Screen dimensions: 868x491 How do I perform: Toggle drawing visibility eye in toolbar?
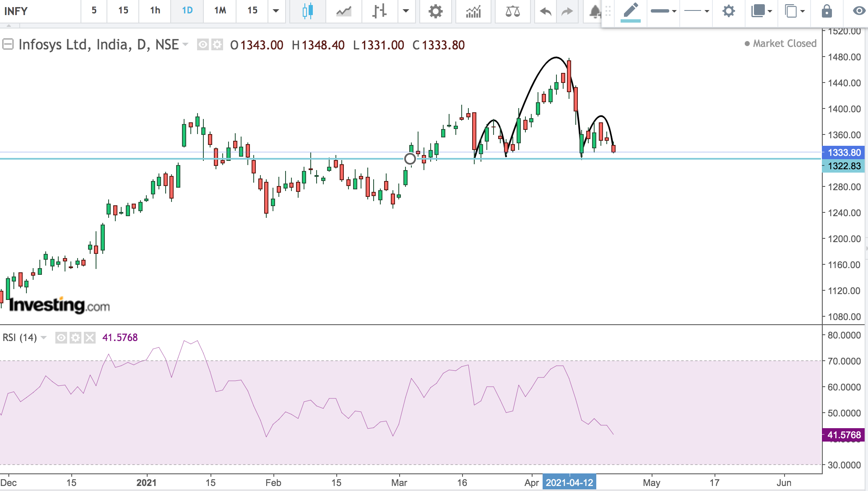pyautogui.click(x=859, y=11)
